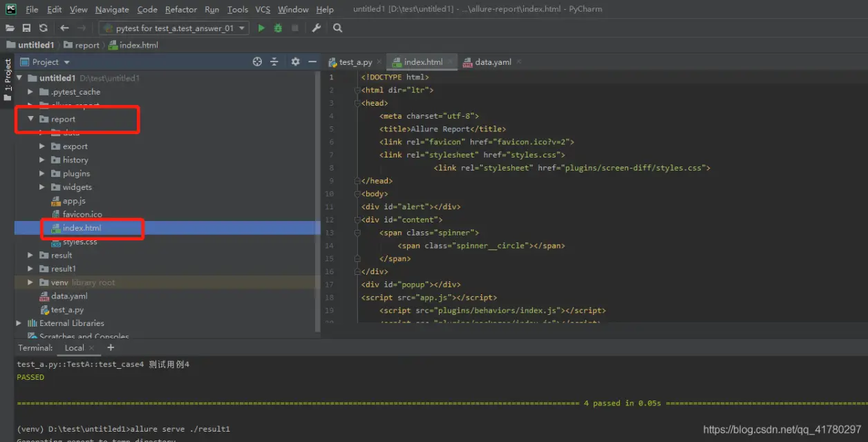Close the data.yaml editor tab
The height and width of the screenshot is (442, 868).
[519, 62]
